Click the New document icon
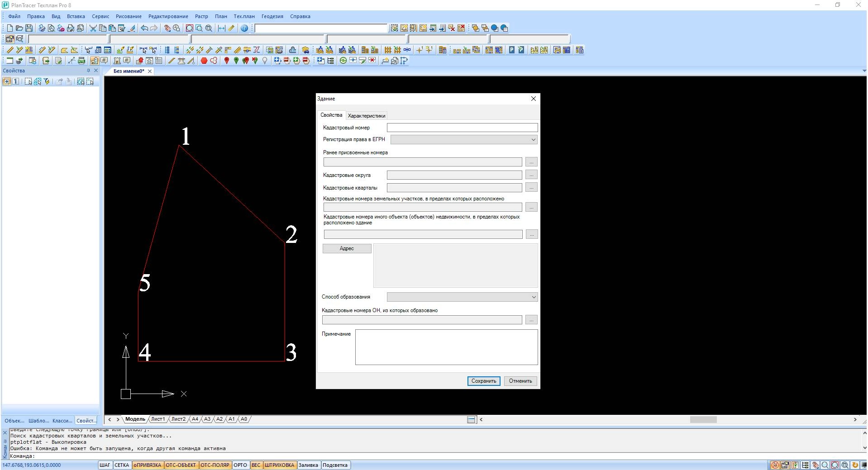This screenshot has width=868, height=470. (x=10, y=28)
